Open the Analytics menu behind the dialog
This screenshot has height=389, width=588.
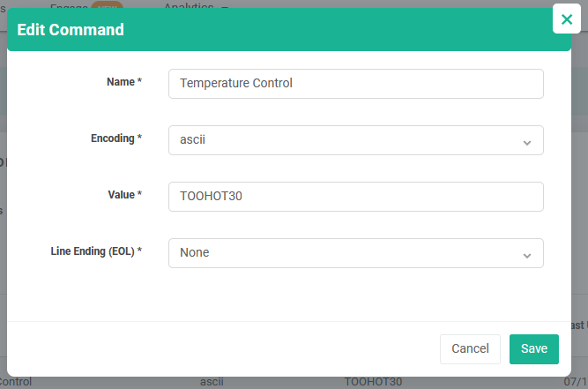pos(196,5)
